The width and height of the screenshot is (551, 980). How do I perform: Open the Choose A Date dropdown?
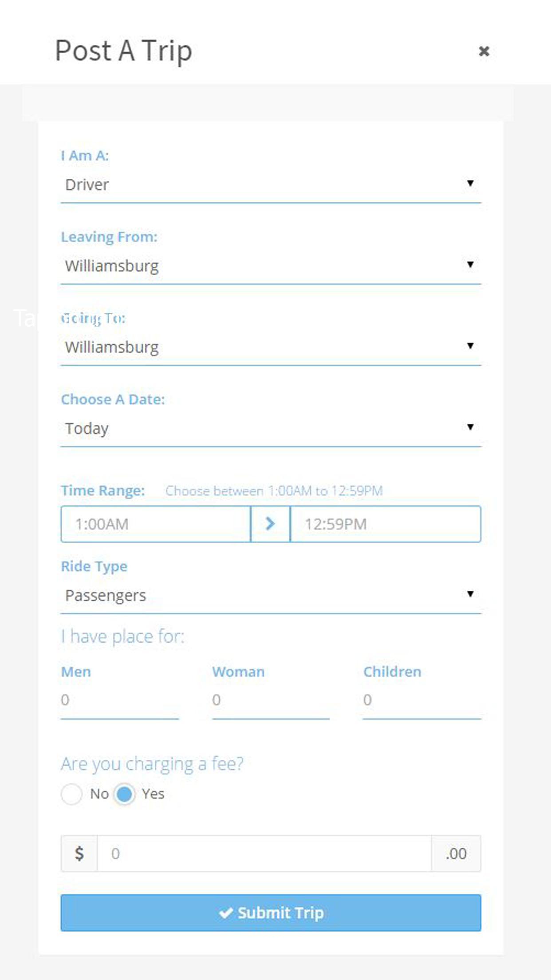coord(271,428)
